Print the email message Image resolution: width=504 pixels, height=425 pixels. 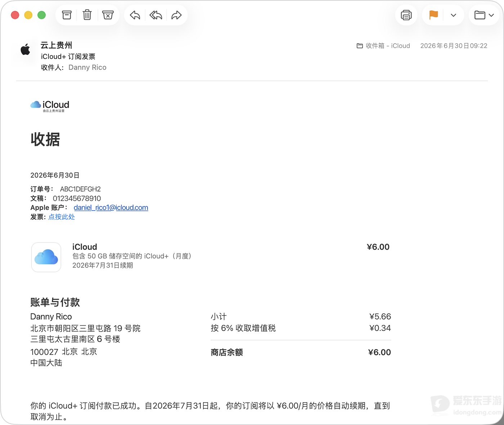tap(406, 15)
